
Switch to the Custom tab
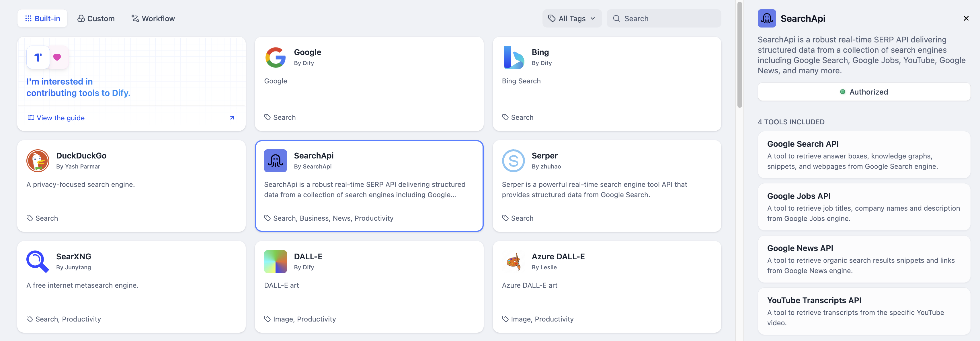coord(96,18)
